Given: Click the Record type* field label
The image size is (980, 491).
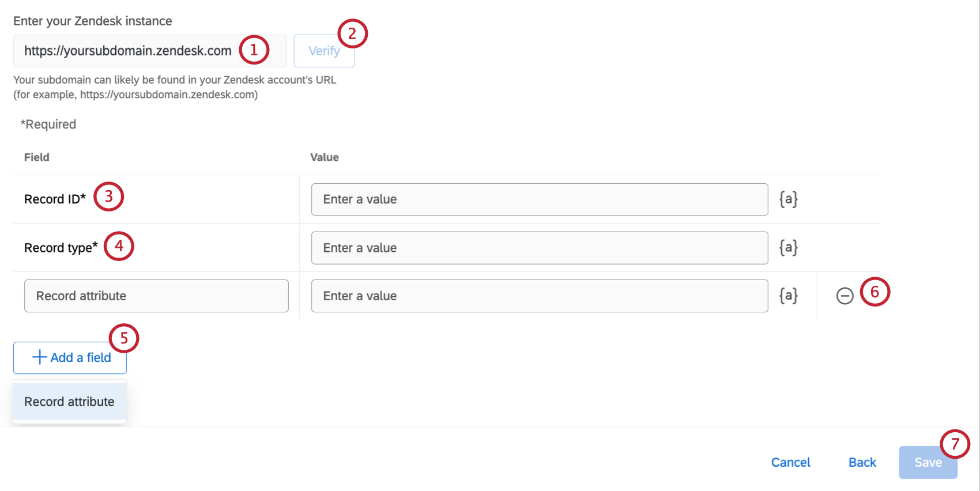Looking at the screenshot, I should (x=61, y=248).
